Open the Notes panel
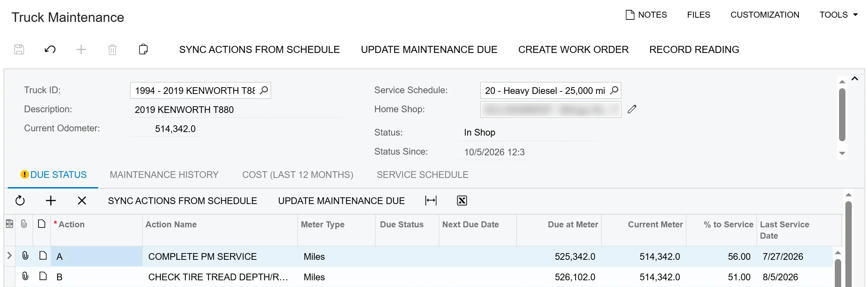The width and height of the screenshot is (868, 287). click(646, 15)
